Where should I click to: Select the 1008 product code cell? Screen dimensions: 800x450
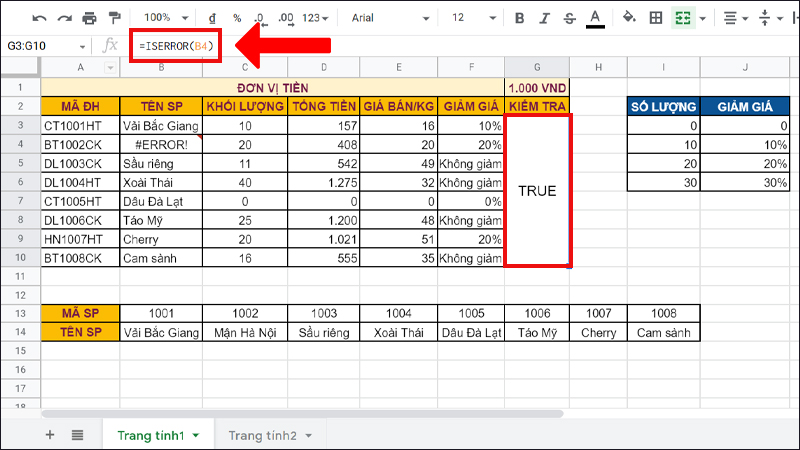[663, 313]
